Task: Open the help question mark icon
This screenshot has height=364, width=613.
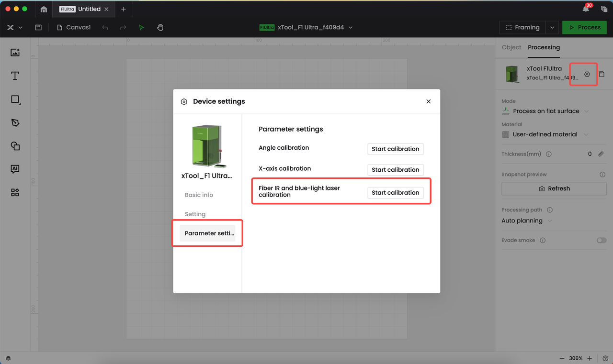Action: pos(605,358)
